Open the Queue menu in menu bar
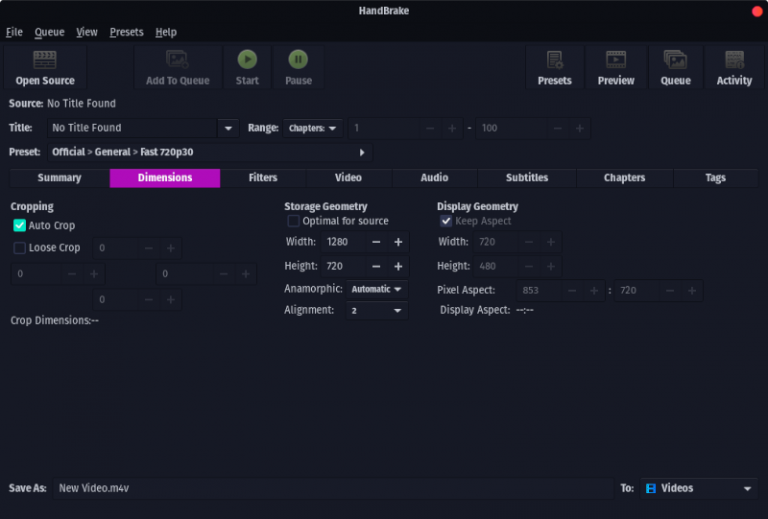Screen dimensions: 768x519 coord(49,32)
